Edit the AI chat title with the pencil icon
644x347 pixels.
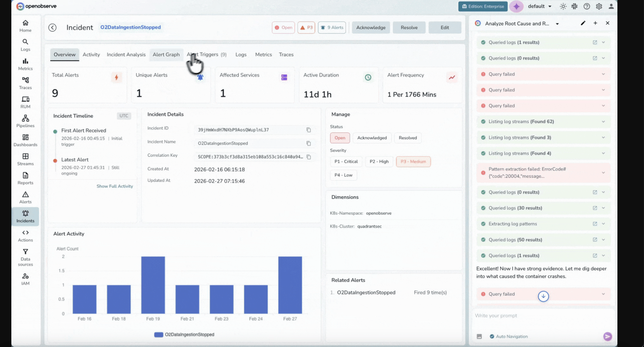point(583,23)
